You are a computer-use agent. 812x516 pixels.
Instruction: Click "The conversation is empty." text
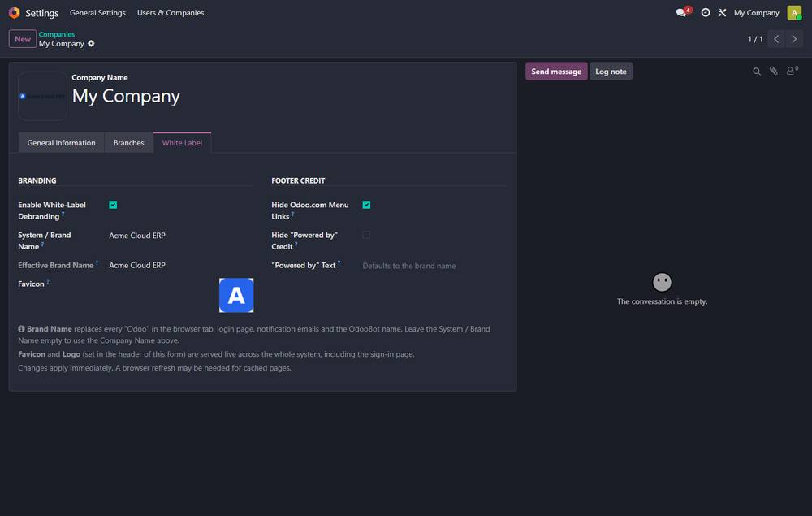[662, 301]
